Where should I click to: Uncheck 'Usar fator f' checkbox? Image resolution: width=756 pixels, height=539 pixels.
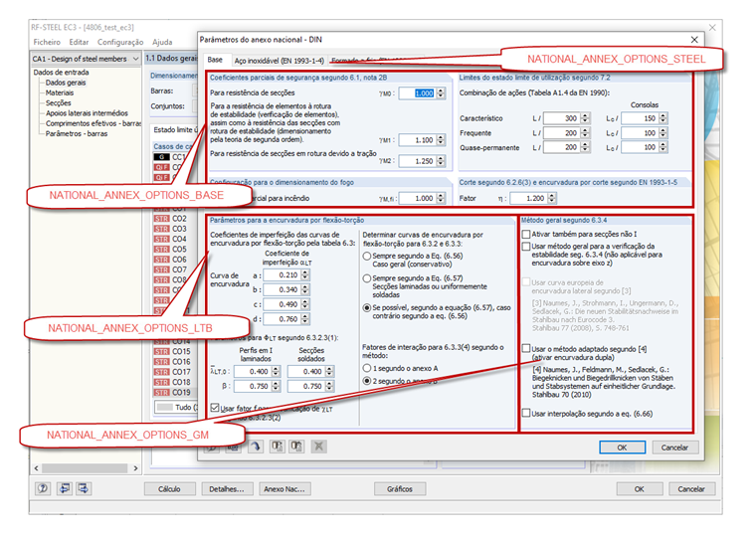tap(215, 408)
